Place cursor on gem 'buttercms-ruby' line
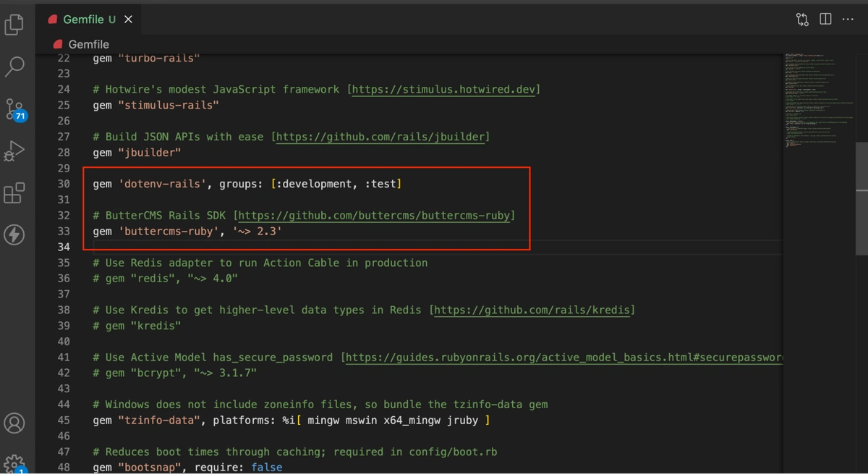The height and width of the screenshot is (474, 868). [187, 232]
